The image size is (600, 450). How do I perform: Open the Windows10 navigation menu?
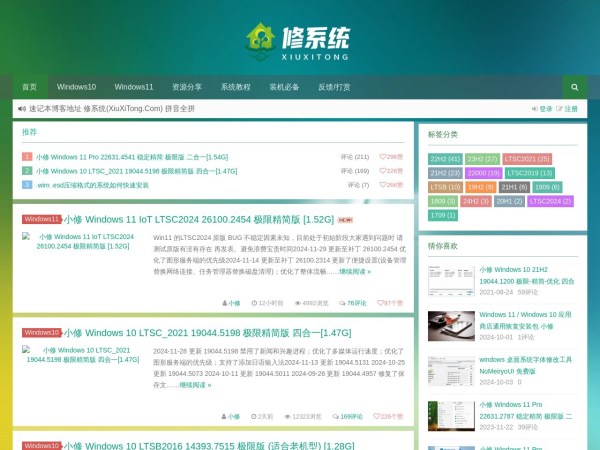pos(77,87)
